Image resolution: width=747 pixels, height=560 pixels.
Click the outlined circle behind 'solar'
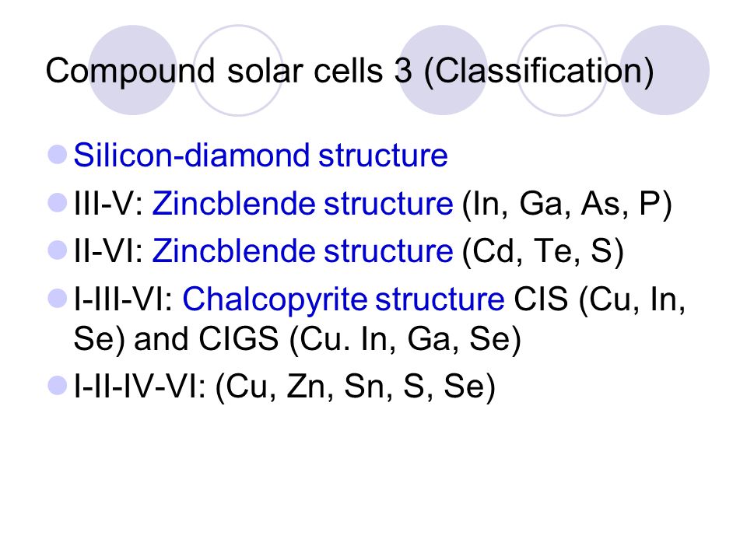(x=238, y=70)
